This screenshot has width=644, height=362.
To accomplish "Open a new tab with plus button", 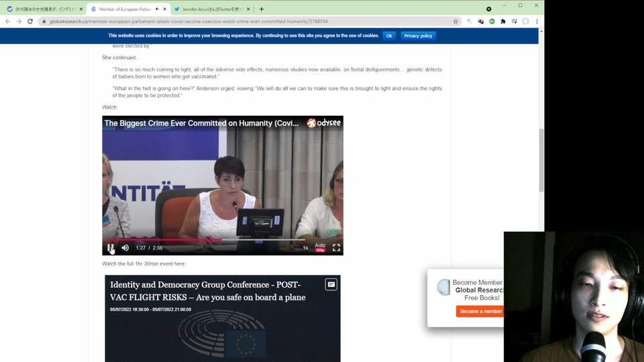I will click(x=261, y=9).
